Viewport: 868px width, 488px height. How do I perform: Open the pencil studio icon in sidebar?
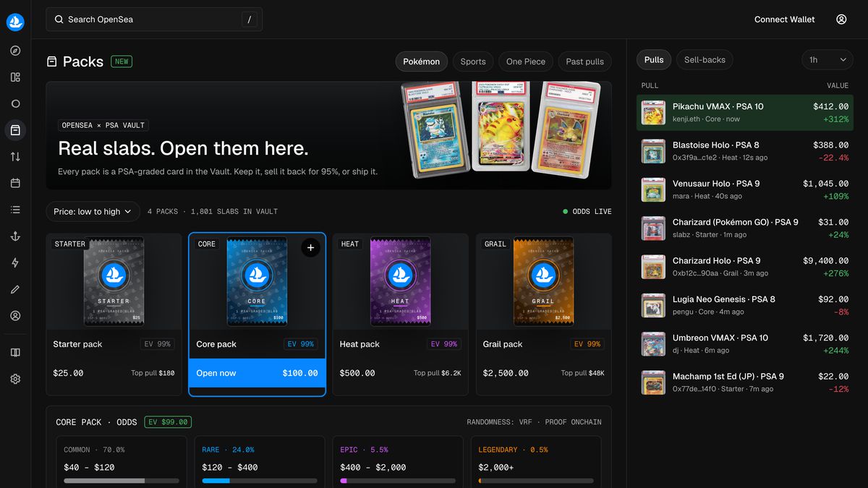pos(15,289)
